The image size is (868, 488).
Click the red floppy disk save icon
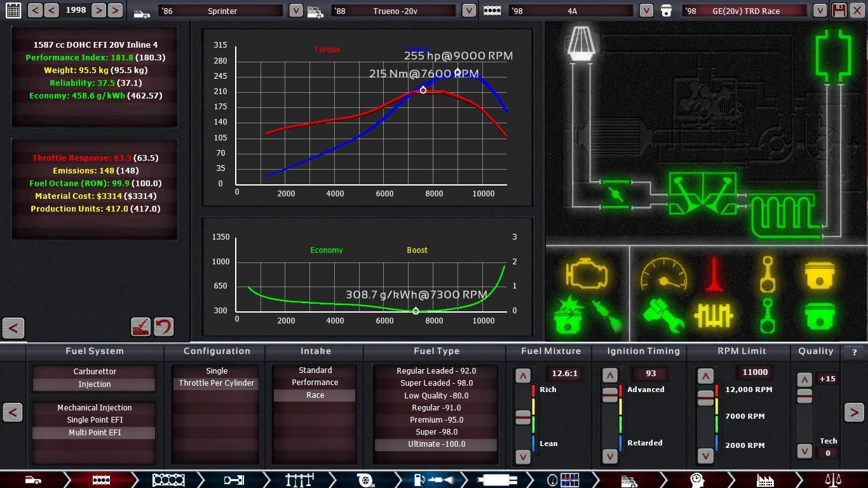tap(839, 11)
